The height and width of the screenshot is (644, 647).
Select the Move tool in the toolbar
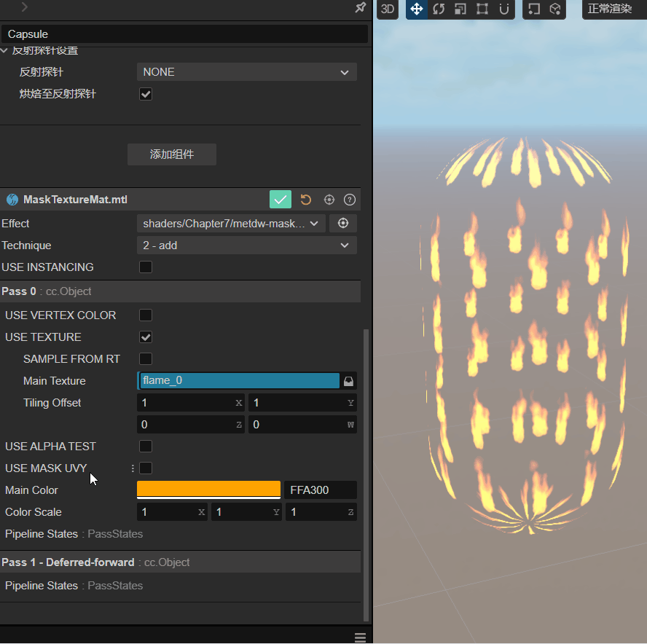[x=416, y=9]
